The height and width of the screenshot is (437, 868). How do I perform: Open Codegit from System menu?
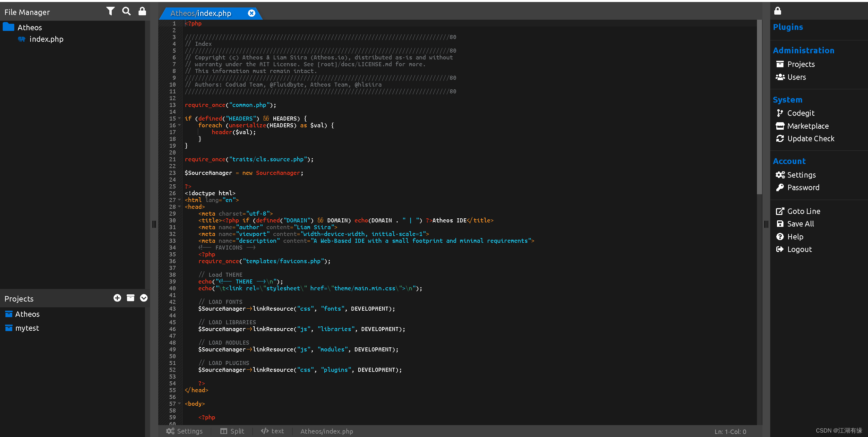coord(800,113)
